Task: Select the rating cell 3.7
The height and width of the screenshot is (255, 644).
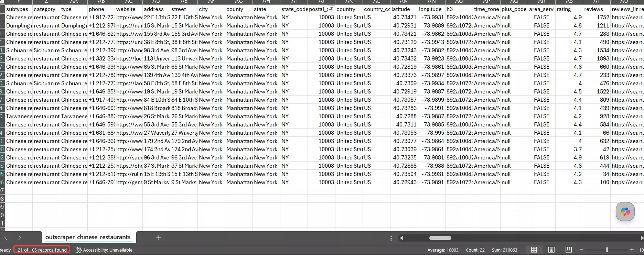Action: pos(569,149)
